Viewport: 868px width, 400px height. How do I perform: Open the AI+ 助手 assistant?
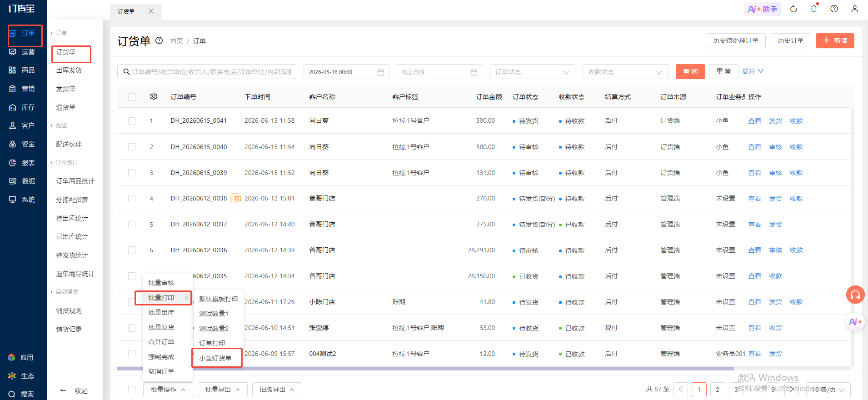coord(763,9)
